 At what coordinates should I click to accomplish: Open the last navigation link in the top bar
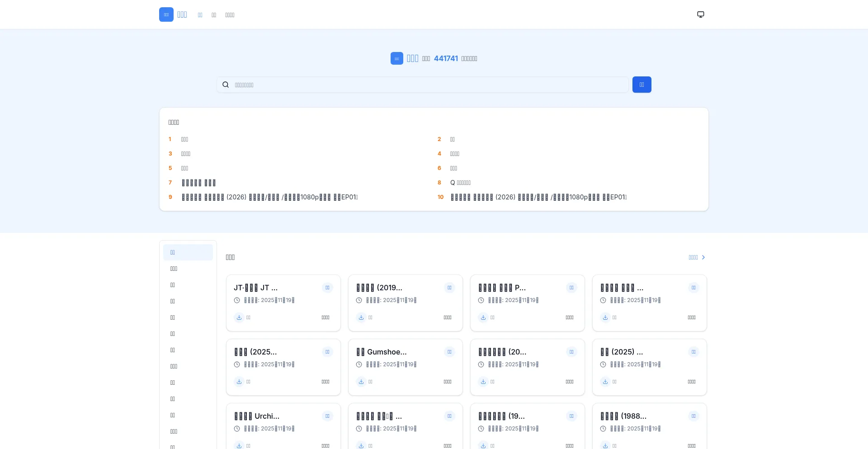point(230,15)
